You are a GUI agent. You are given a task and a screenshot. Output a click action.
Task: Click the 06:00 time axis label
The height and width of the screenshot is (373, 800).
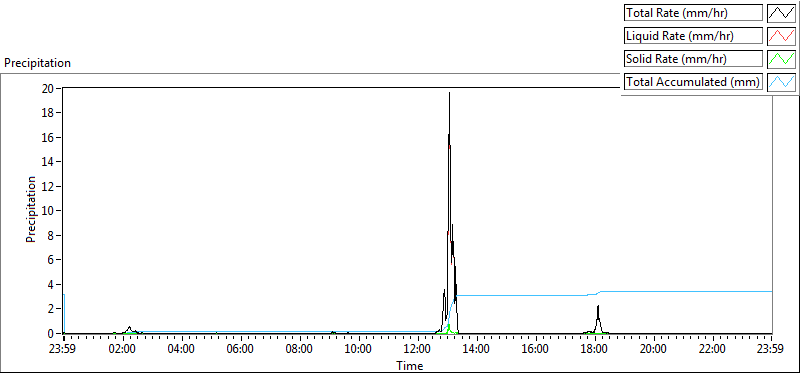click(240, 350)
